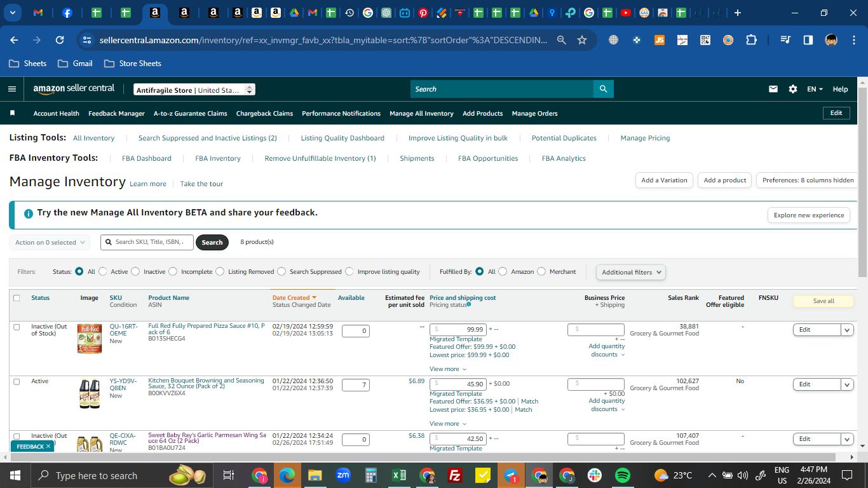Open the Seller Central hamburger menu

point(12,89)
